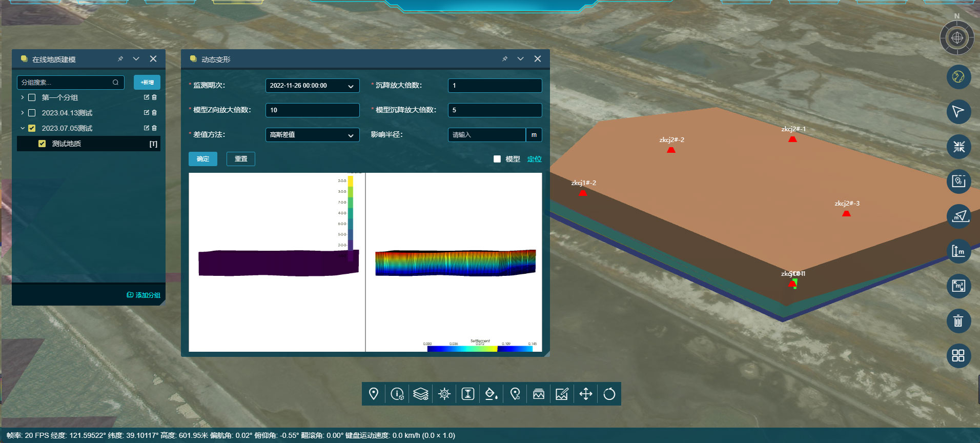Image resolution: width=980 pixels, height=443 pixels.
Task: Expand the 2023.04.13测试 tree group
Action: click(x=23, y=113)
